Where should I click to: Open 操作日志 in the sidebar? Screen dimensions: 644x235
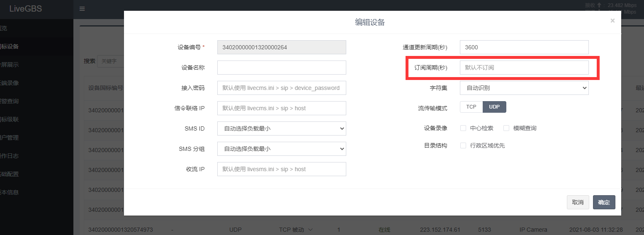coord(36,156)
